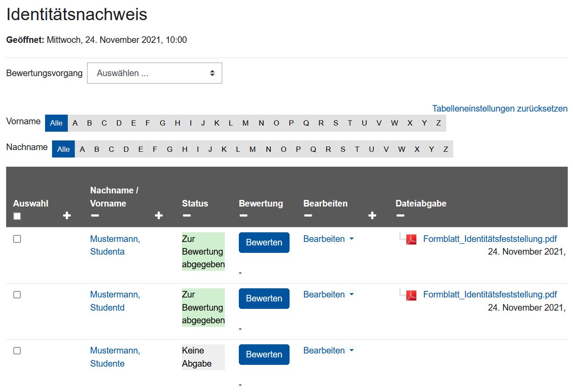Collapse the Bearbeiten column with minus

click(x=308, y=216)
